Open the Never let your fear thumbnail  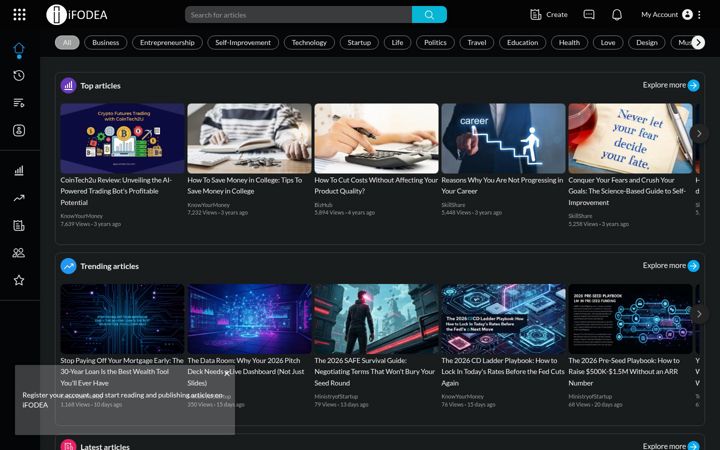[x=630, y=138]
